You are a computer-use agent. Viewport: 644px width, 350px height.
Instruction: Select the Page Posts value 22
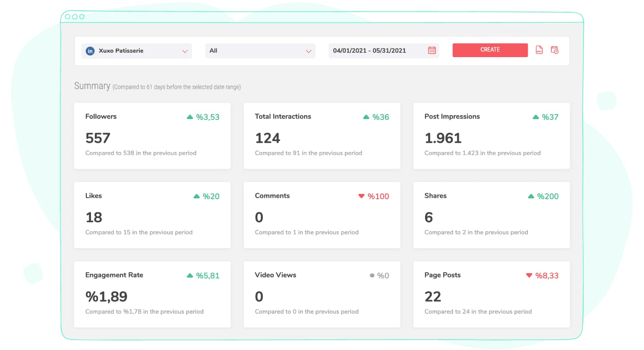(x=433, y=296)
